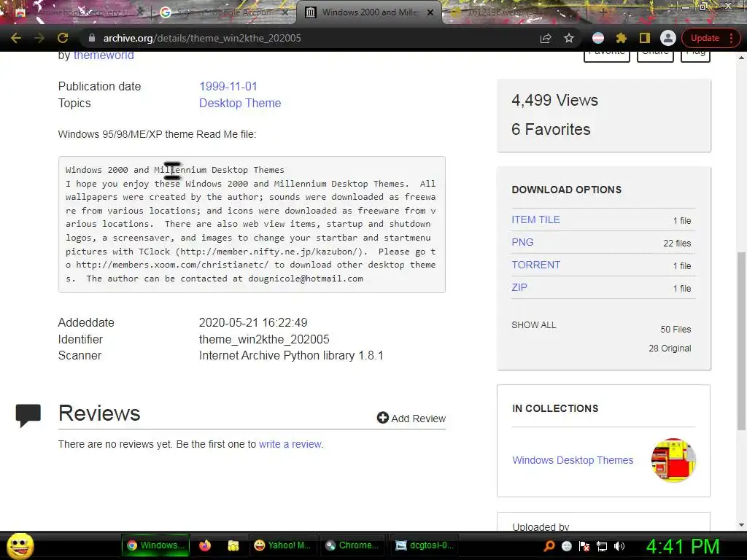The width and height of the screenshot is (747, 560).
Task: Open a new tab with the plus button
Action: point(603,12)
